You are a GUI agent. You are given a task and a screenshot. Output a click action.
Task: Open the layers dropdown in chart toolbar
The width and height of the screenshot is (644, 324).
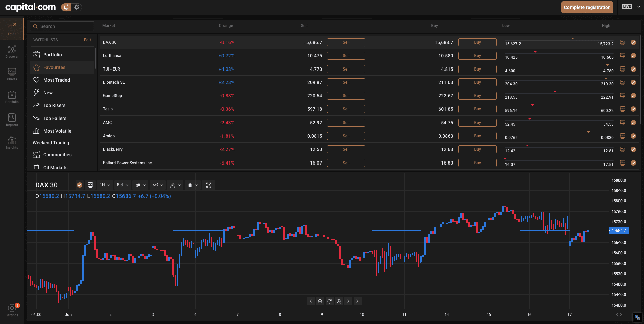tap(193, 185)
